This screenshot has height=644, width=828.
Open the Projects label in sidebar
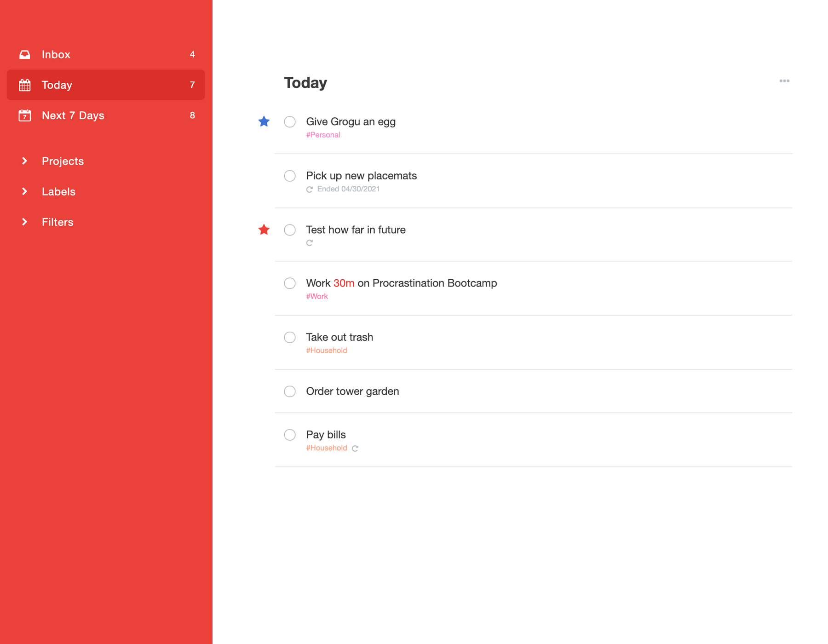coord(63,161)
